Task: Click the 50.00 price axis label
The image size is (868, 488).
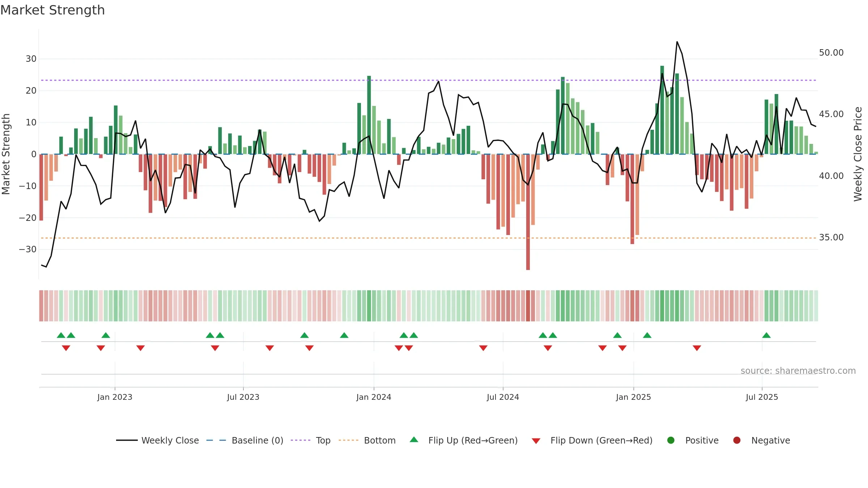Action: point(831,53)
